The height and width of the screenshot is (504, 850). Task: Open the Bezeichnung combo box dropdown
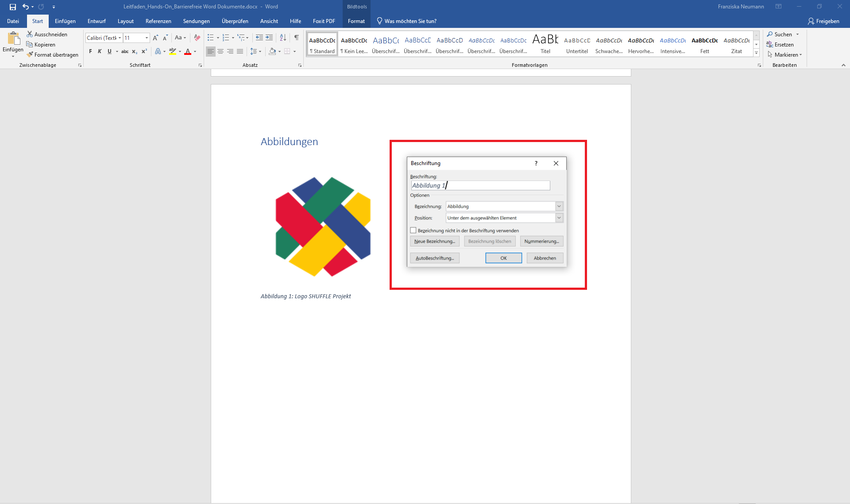(x=559, y=206)
